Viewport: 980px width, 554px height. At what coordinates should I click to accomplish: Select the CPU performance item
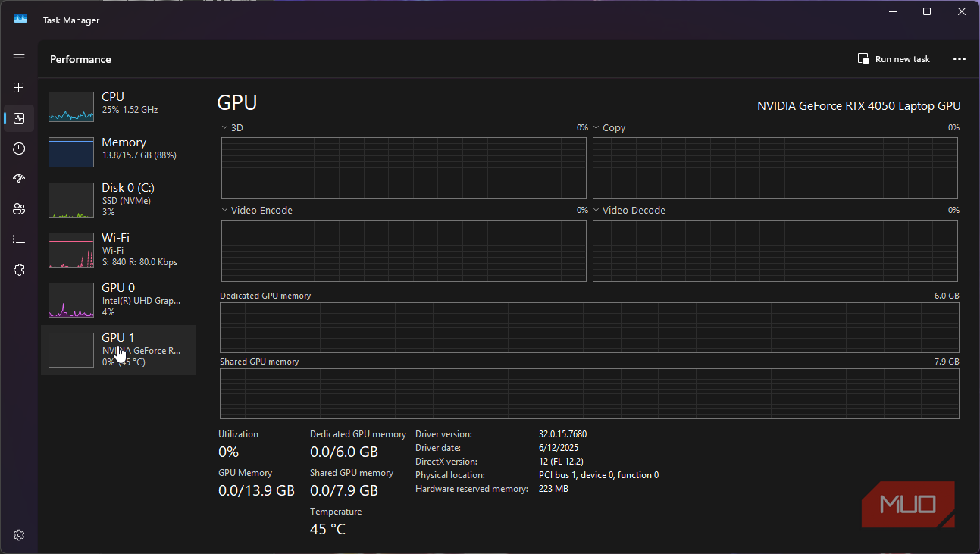(118, 107)
